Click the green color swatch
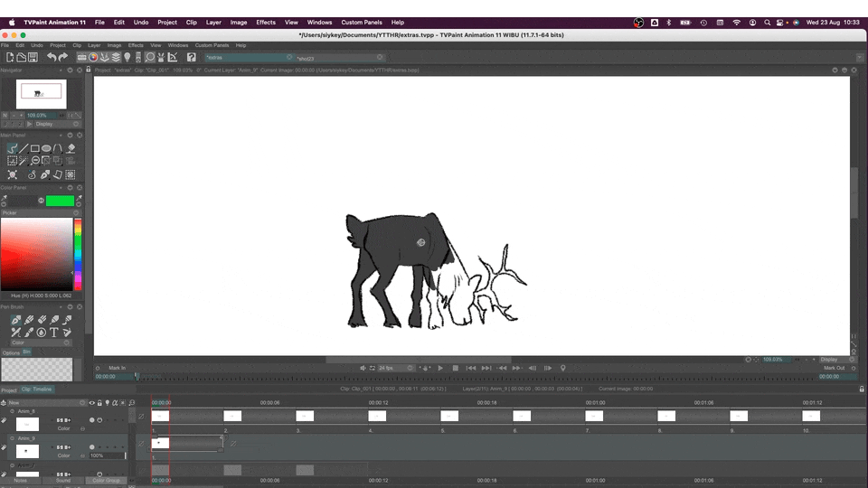868x488 pixels. tap(60, 201)
